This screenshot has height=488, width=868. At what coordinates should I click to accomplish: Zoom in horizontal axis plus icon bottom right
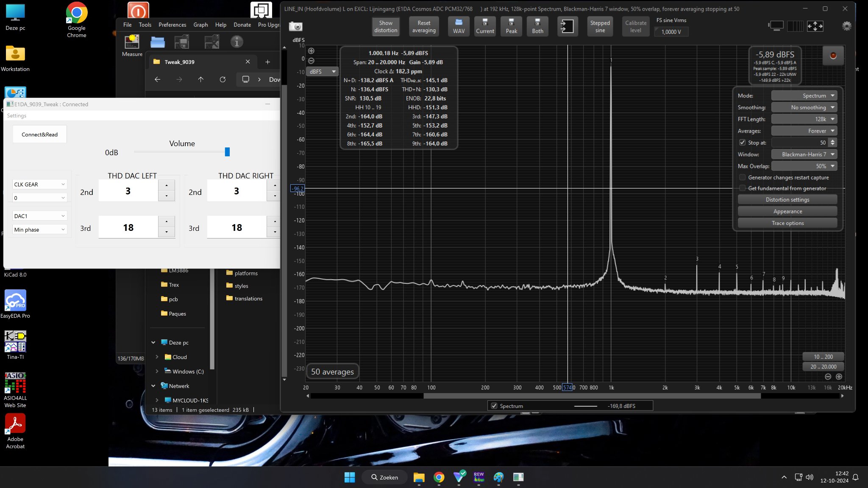(x=839, y=377)
